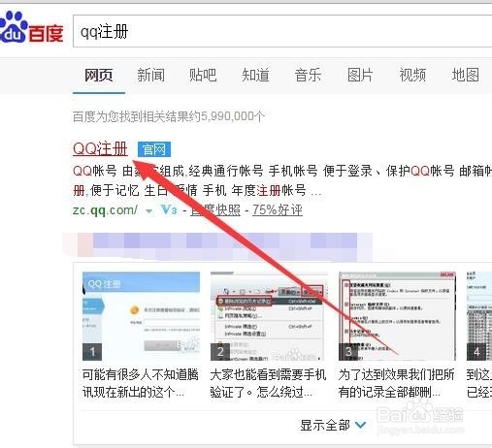Switch to the 地图 tab

click(465, 75)
